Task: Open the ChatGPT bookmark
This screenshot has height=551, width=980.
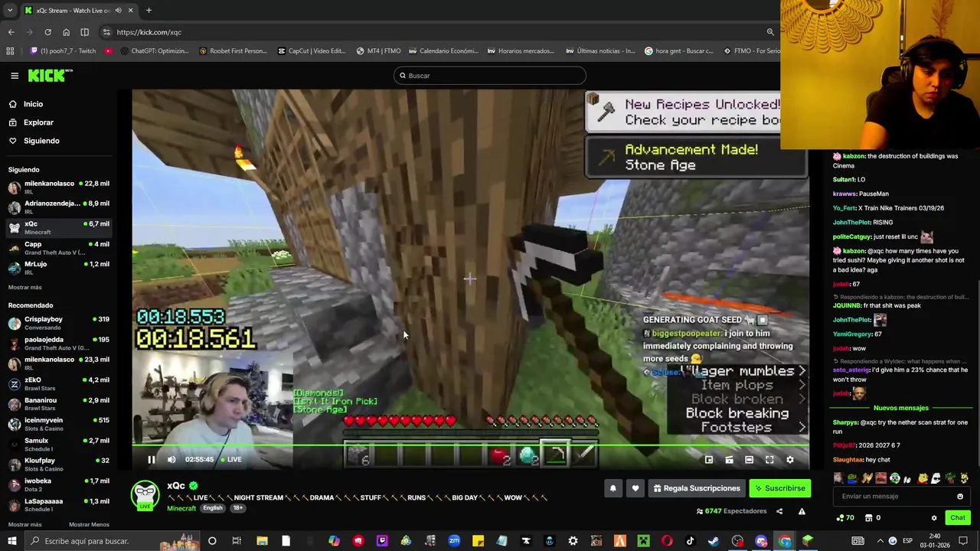Action: (153, 51)
